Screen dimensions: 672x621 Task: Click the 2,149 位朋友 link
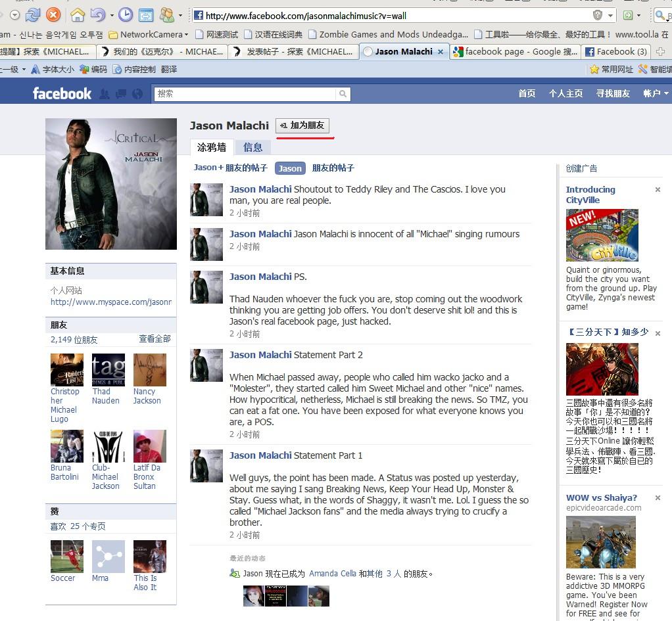point(74,340)
